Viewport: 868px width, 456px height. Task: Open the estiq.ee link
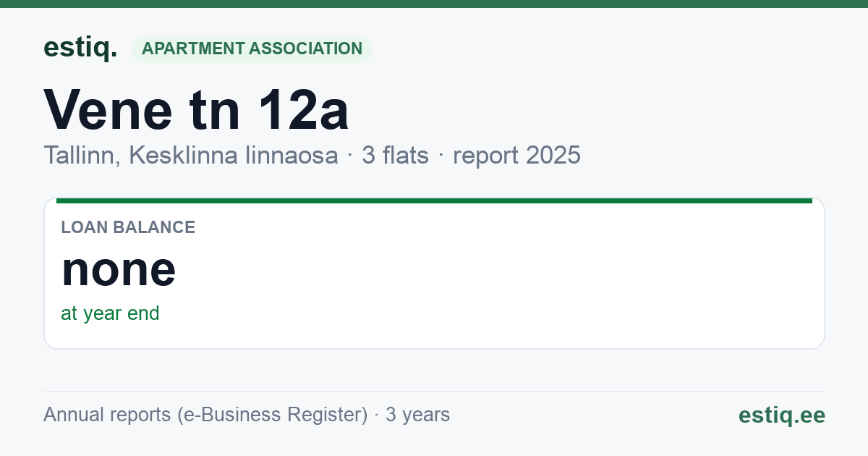(781, 415)
